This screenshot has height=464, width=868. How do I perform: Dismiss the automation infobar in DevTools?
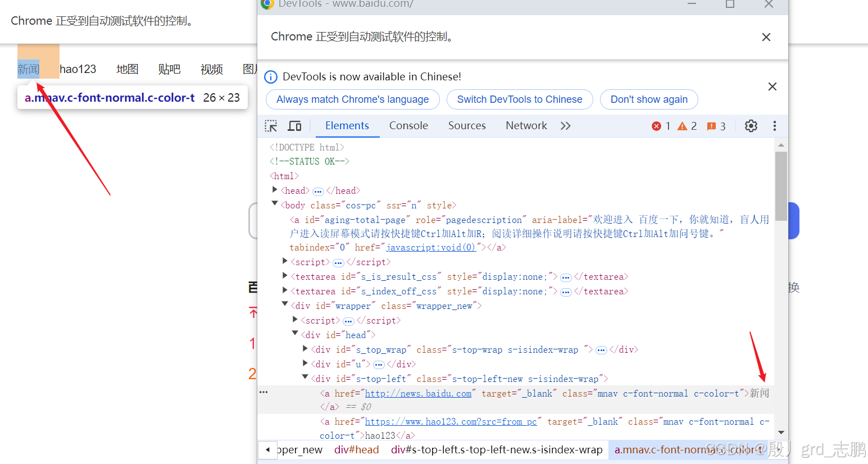coord(766,37)
